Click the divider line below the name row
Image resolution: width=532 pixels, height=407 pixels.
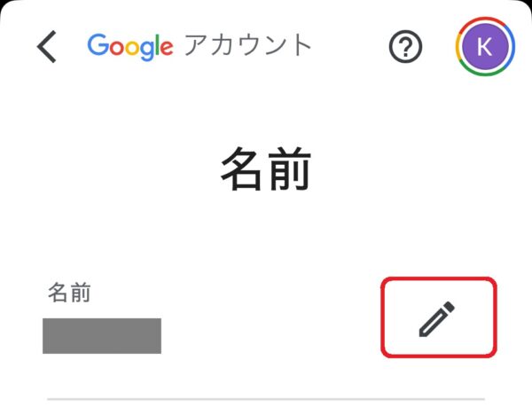[266, 399]
